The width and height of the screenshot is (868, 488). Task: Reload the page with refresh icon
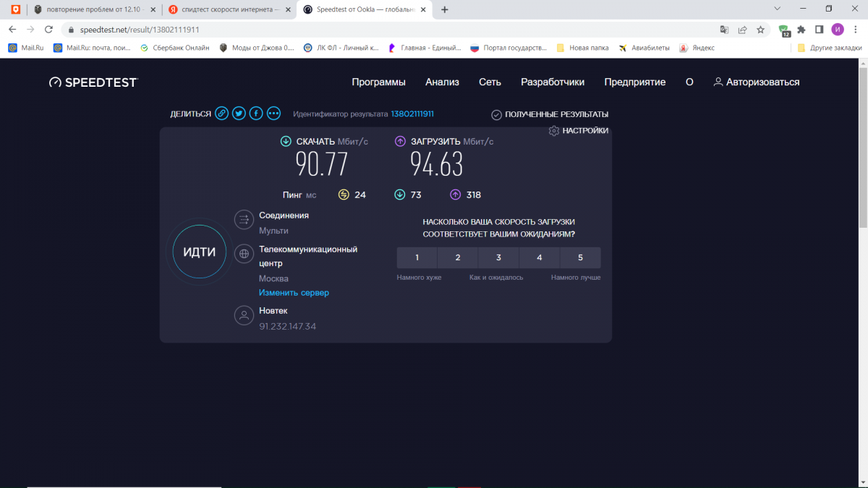pos(48,30)
